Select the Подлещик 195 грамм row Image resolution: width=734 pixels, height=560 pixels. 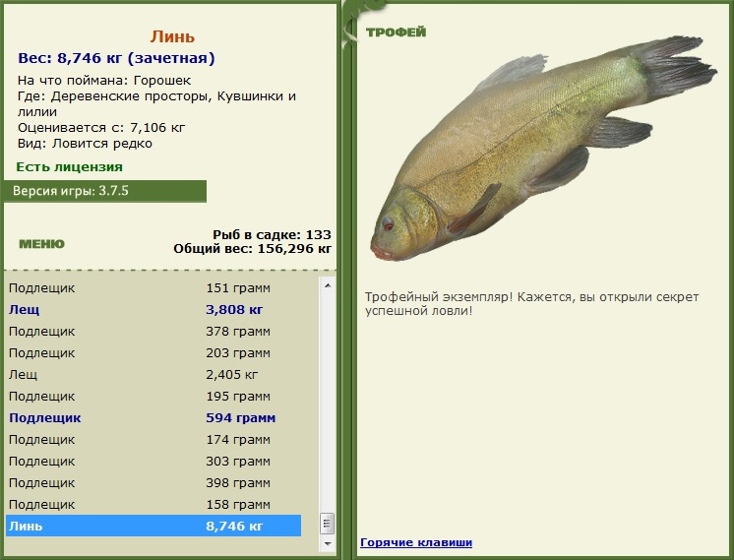[x=153, y=396]
